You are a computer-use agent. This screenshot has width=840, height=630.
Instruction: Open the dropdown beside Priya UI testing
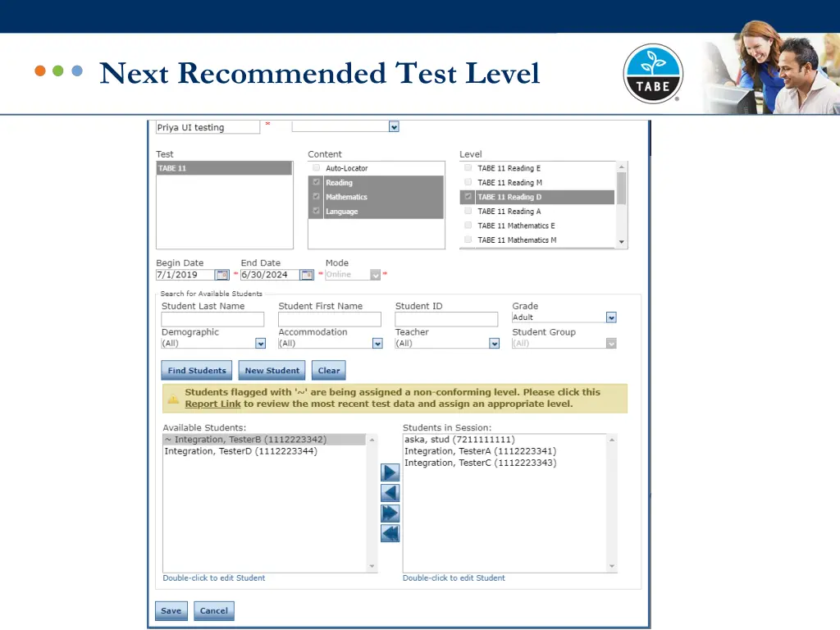coord(394,127)
